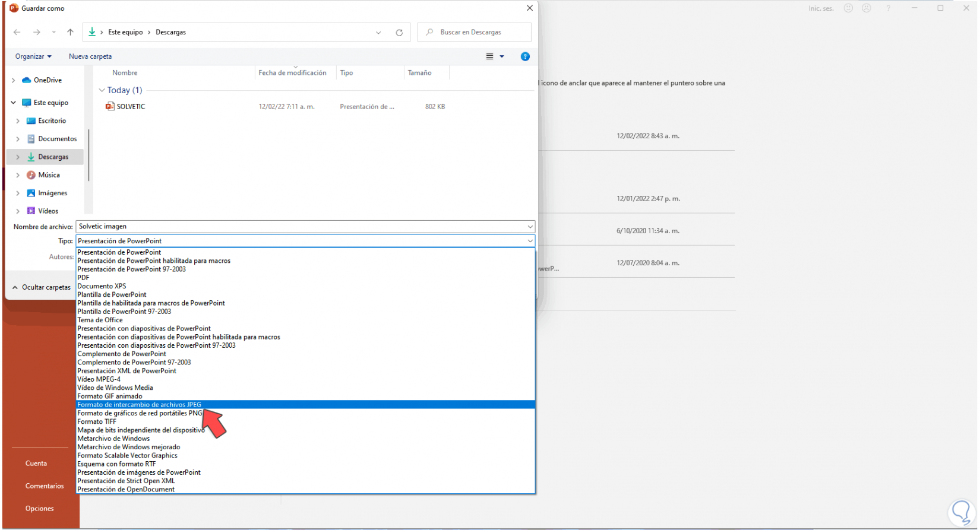This screenshot has height=530, width=980.
Task: Sort files by Nombre column
Action: (x=125, y=73)
